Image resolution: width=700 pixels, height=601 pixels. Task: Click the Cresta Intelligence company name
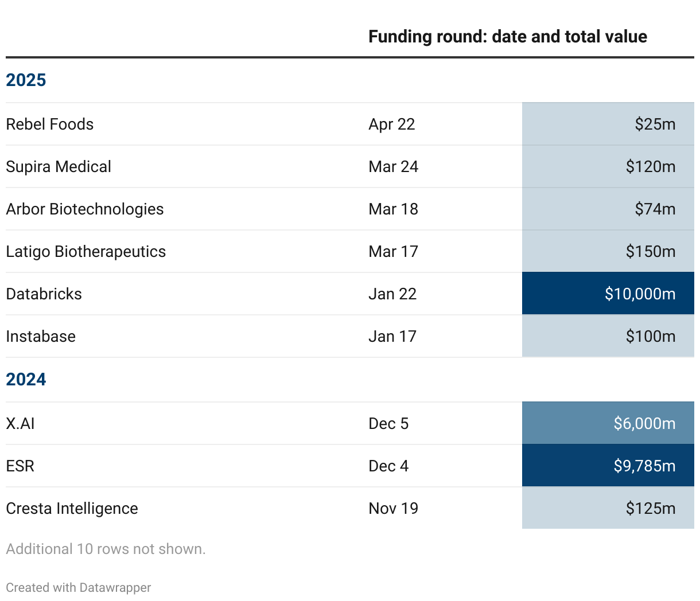point(72,508)
